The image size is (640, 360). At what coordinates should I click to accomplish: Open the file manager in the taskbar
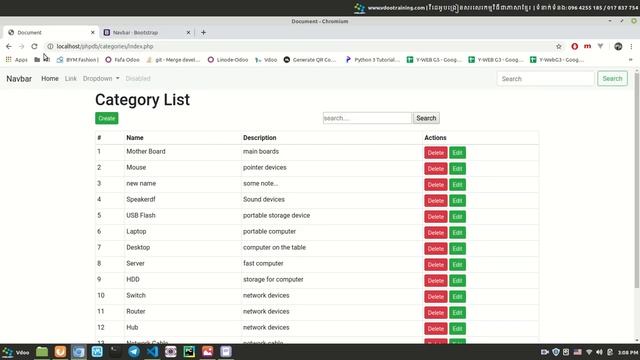(42, 352)
